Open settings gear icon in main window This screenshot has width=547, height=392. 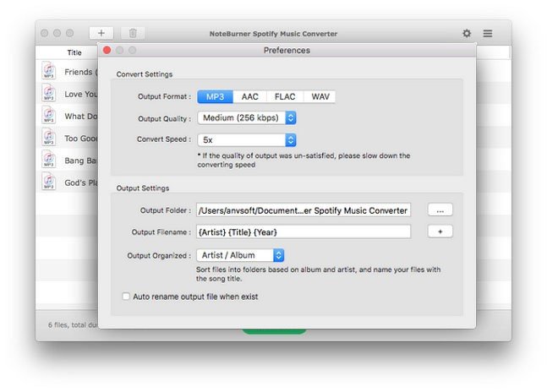[467, 33]
